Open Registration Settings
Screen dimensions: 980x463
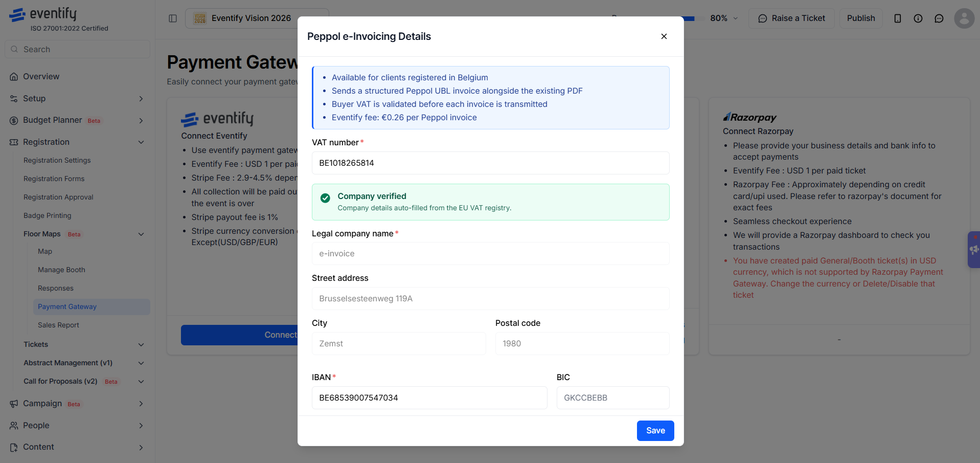coord(57,161)
